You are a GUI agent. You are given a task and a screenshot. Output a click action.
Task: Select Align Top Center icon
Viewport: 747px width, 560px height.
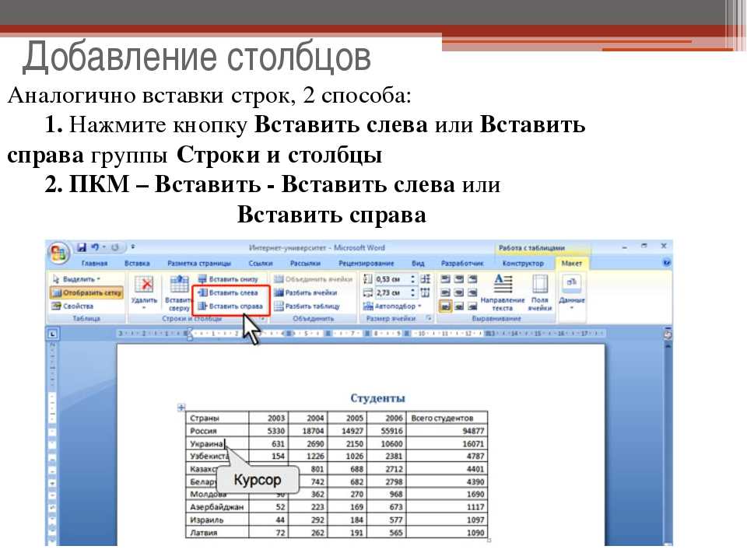(459, 279)
